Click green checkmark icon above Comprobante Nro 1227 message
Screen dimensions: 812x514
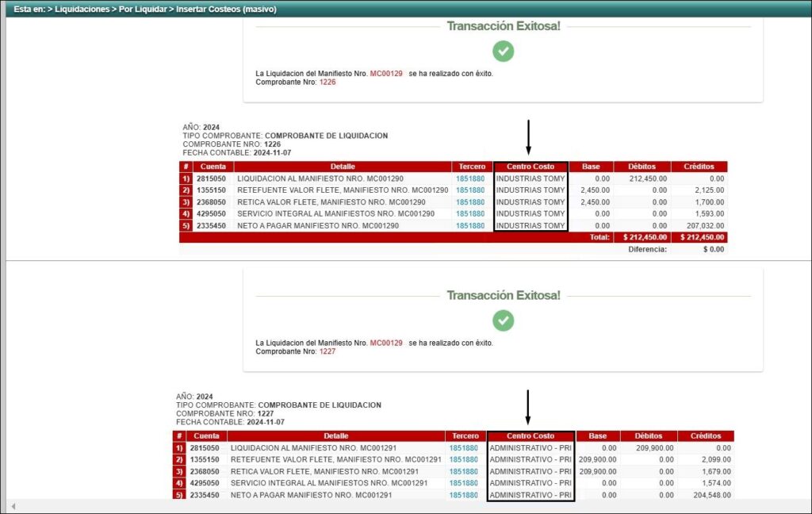coord(503,320)
